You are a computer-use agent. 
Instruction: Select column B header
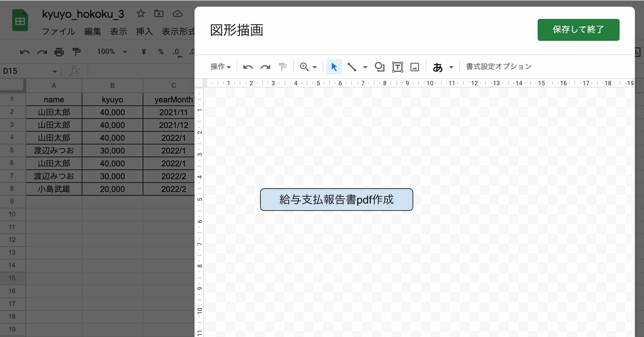pos(113,86)
